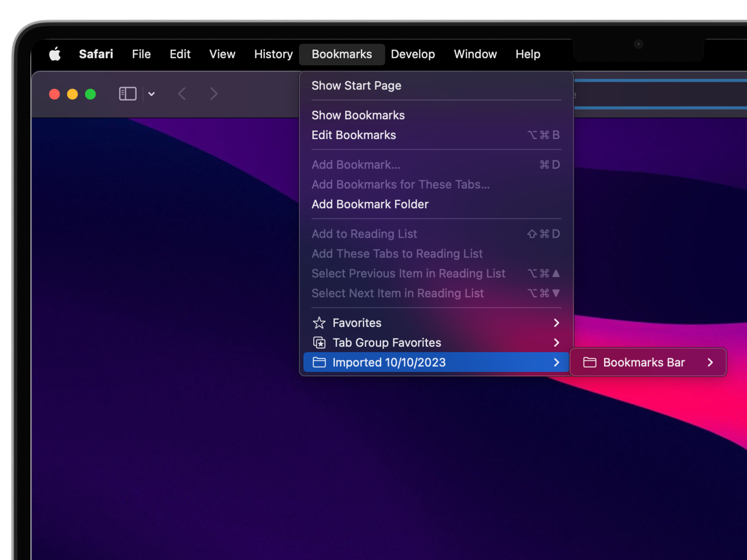The height and width of the screenshot is (560, 747).
Task: Expand the Tab Group Favorites arrow
Action: pos(557,343)
